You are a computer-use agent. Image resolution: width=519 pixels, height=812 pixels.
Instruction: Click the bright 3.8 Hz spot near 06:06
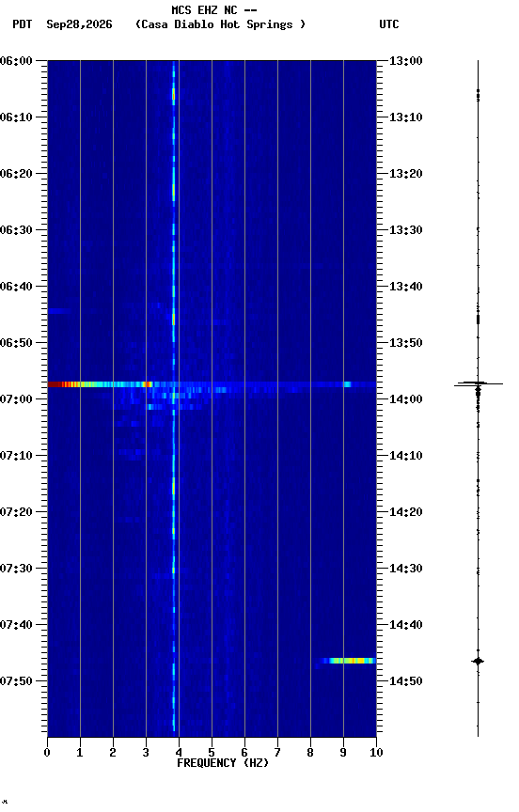(x=174, y=96)
